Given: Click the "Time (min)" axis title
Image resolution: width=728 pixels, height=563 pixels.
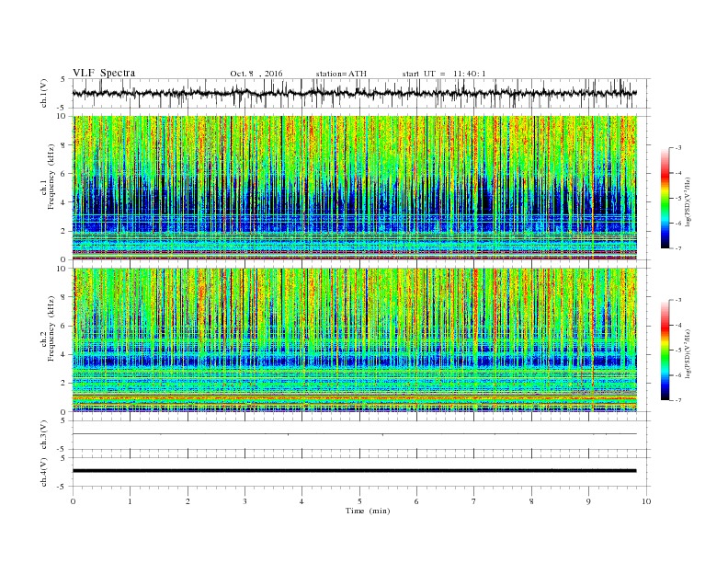Looking at the screenshot, I should (x=368, y=511).
